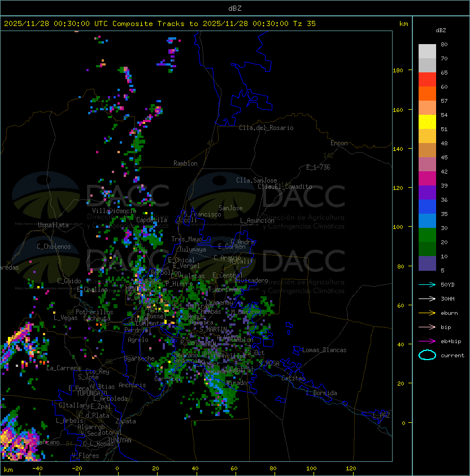Click the L_Vegas map label
The image size is (470, 476).
click(x=66, y=318)
